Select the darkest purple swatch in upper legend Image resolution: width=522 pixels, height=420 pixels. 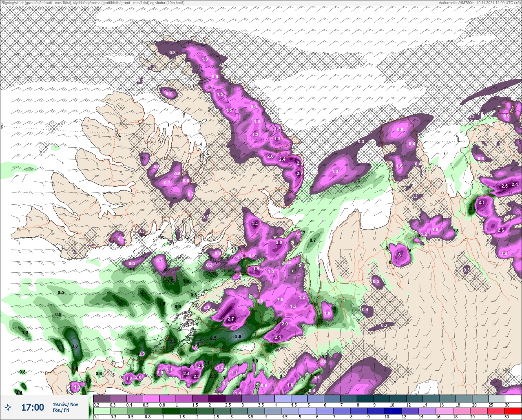tap(217, 398)
